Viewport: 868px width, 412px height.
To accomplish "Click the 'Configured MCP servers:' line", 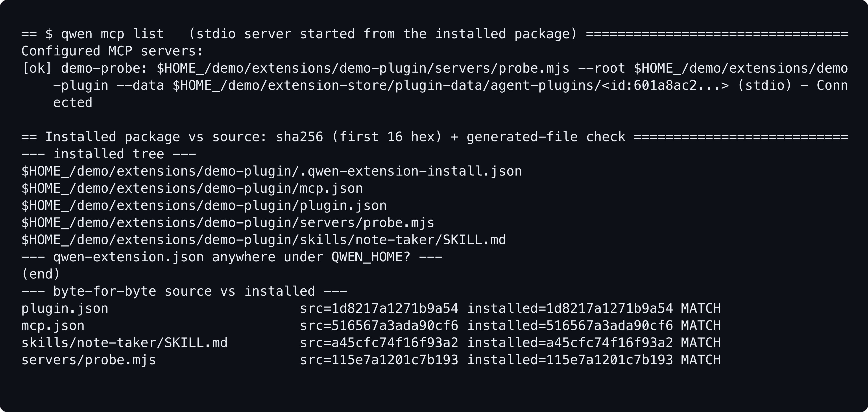I will click(x=112, y=51).
